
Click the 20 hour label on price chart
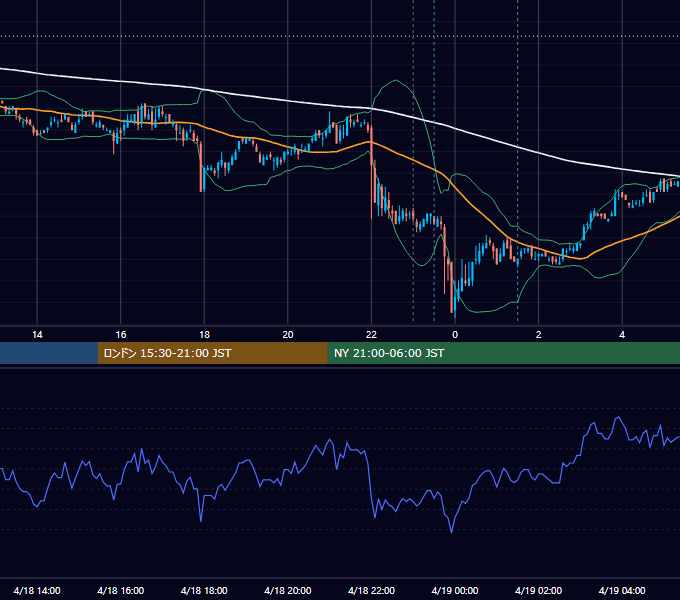pyautogui.click(x=288, y=335)
